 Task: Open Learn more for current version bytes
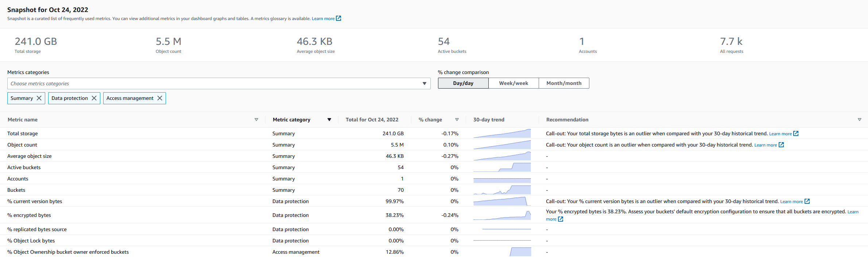(x=791, y=202)
